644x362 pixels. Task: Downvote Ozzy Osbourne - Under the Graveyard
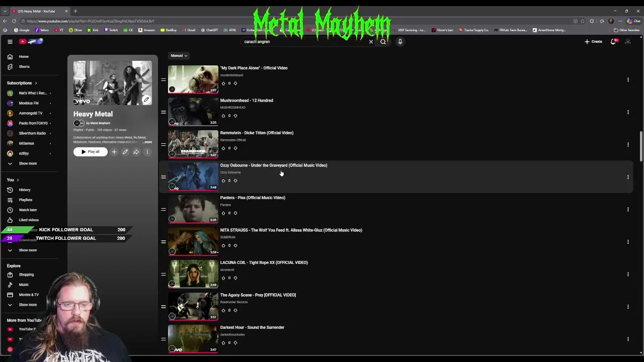point(235,180)
